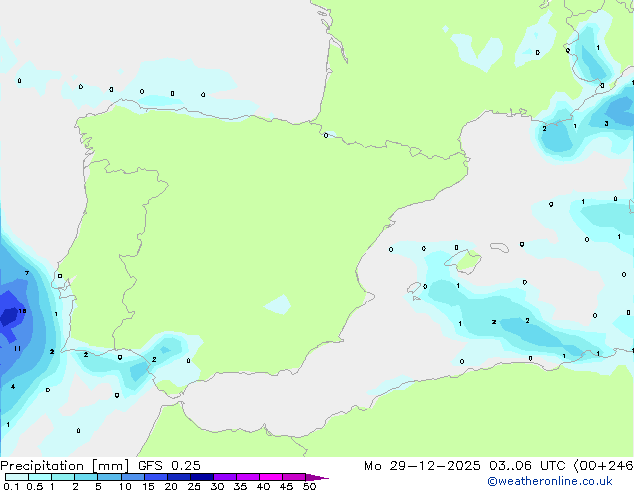Click Mallorca island on the map
This screenshot has width=634, height=490.
coord(466,261)
